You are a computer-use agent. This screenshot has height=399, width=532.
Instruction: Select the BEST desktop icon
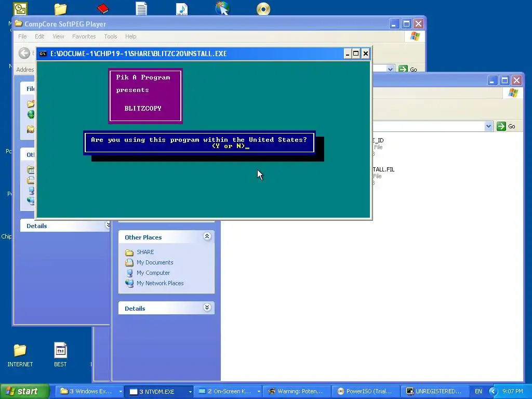(x=60, y=355)
